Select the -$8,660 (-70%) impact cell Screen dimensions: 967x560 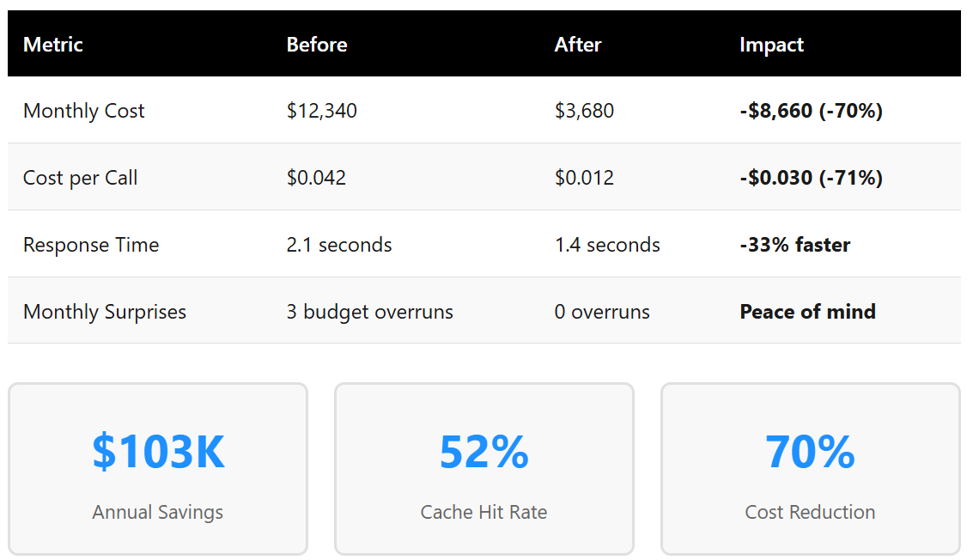[811, 111]
